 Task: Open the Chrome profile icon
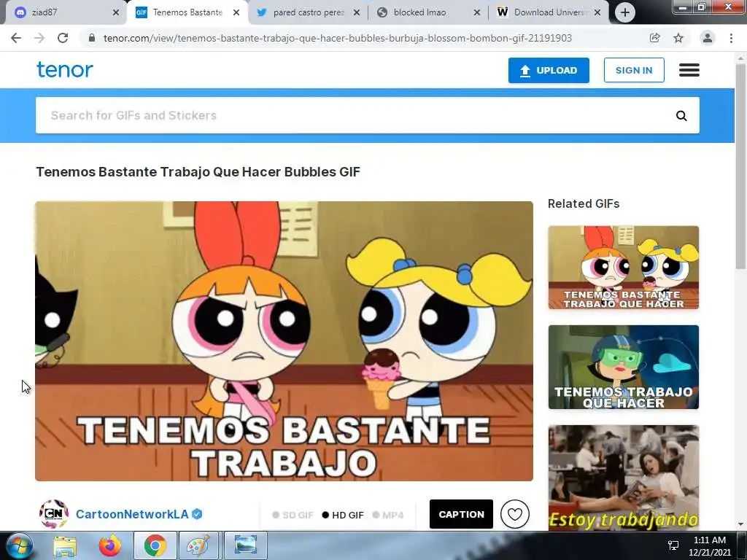click(x=708, y=38)
